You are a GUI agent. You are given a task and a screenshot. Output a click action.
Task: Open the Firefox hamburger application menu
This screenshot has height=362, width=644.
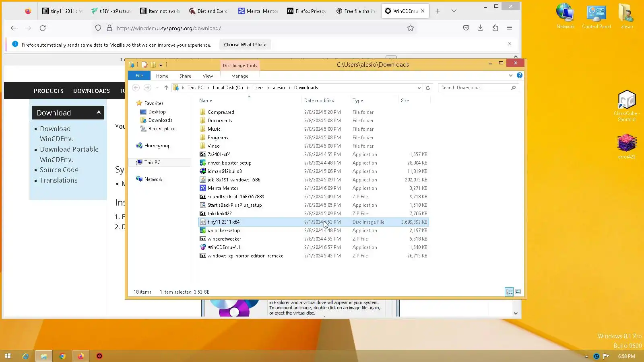pyautogui.click(x=510, y=28)
